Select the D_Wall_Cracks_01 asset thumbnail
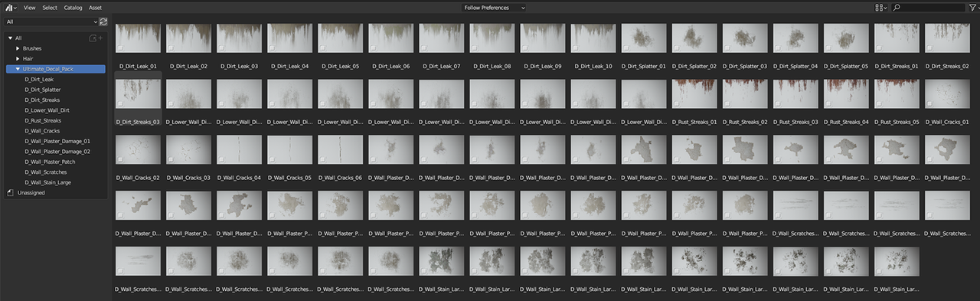Screen dimensions: 980x301 click(x=946, y=94)
